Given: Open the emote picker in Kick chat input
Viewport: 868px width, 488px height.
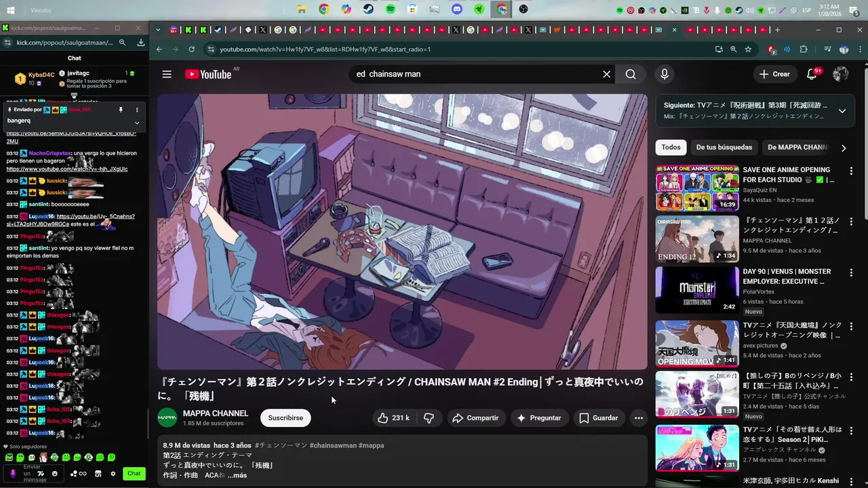Looking at the screenshot, I should coord(55,473).
